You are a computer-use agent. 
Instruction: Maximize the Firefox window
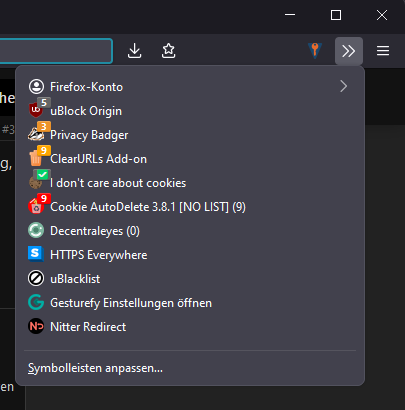[x=336, y=15]
